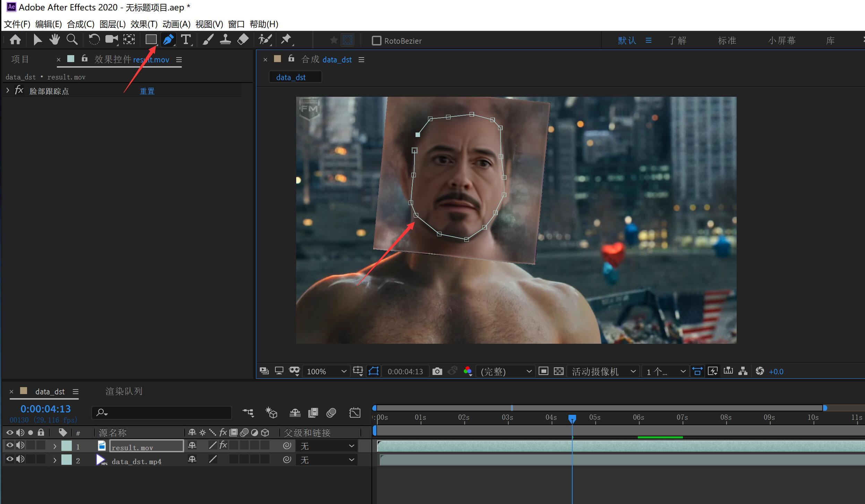This screenshot has width=865, height=504.
Task: Open the 效果(T) menu
Action: [x=144, y=24]
